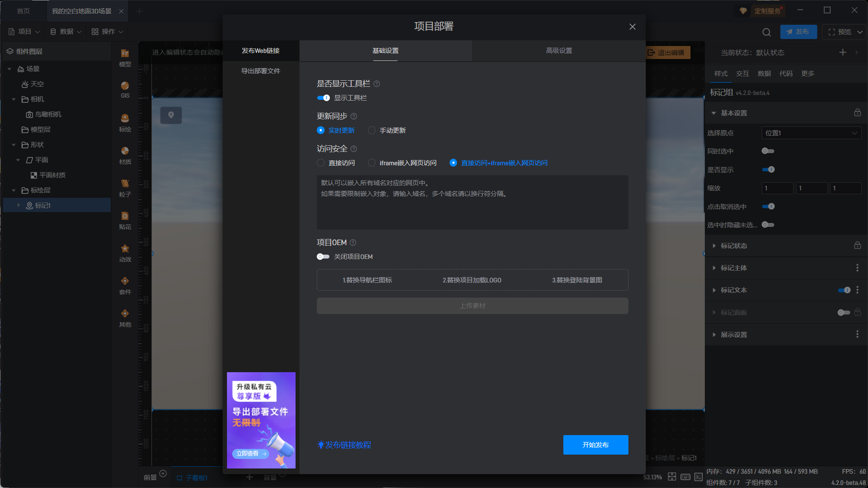
Task: Open the 动效 (Animation) component icon
Action: (x=125, y=252)
